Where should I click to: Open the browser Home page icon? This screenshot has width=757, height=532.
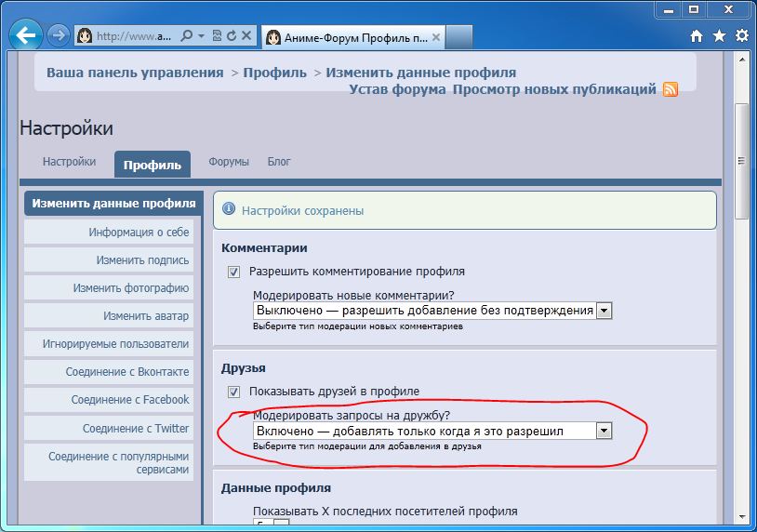[697, 36]
